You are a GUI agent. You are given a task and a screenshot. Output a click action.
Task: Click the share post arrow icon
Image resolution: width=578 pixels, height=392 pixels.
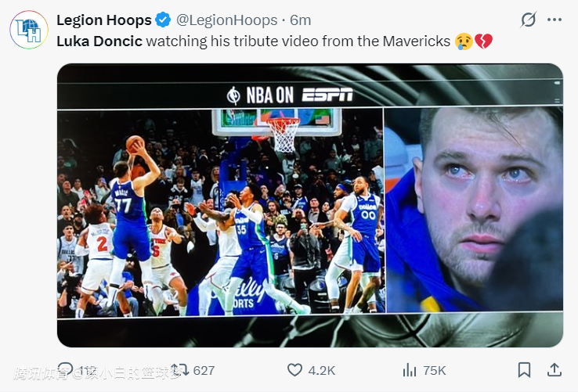554,370
